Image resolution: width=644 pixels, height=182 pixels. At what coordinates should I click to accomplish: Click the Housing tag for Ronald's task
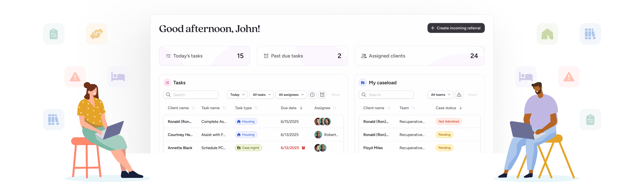click(x=246, y=121)
